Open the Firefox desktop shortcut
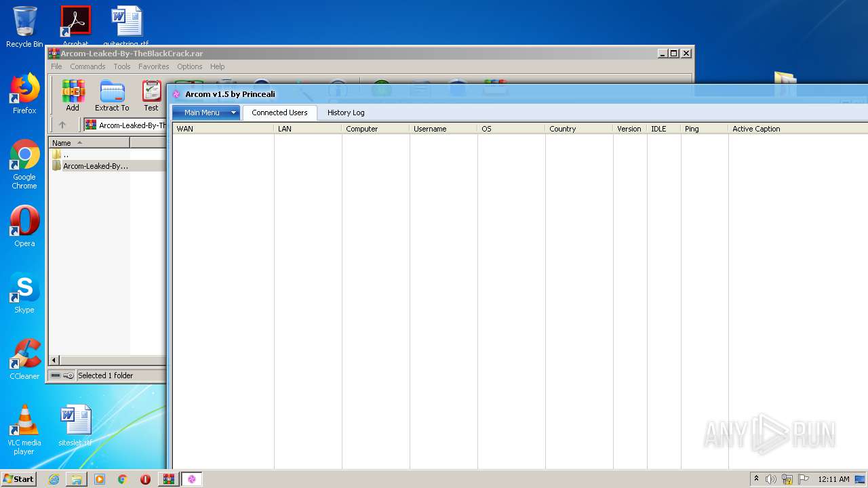868x488 pixels. [x=24, y=94]
